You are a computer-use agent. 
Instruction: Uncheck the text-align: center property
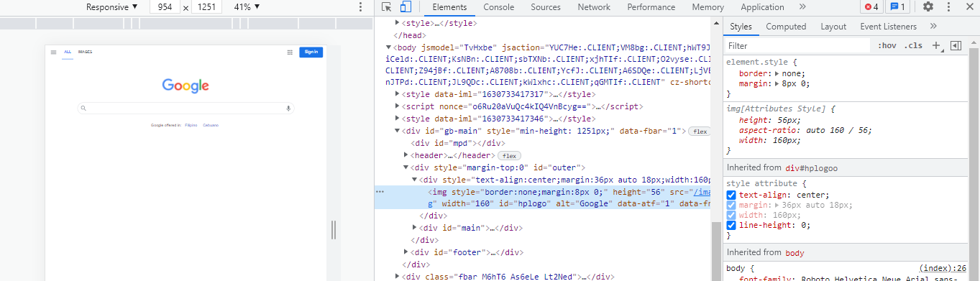[x=731, y=195]
